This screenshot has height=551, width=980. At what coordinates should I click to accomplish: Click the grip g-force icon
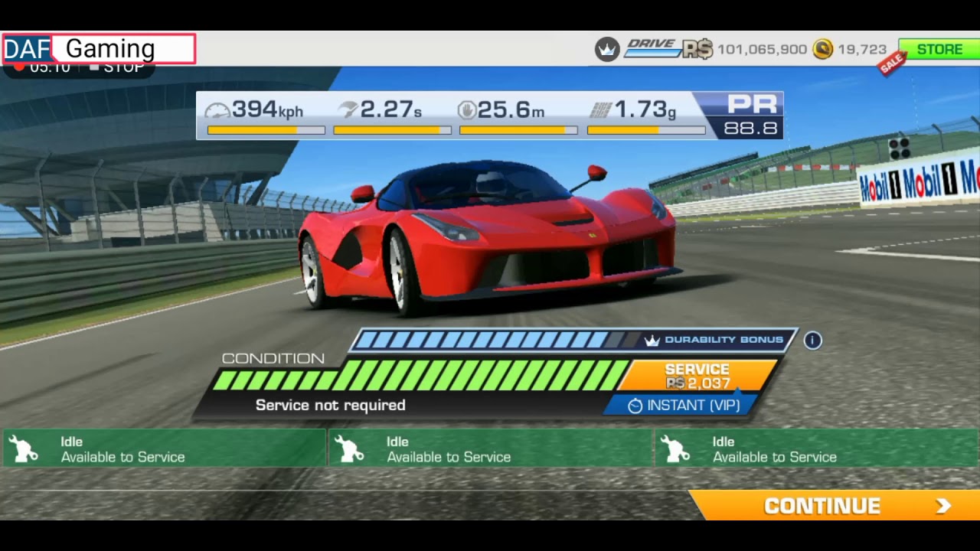600,110
